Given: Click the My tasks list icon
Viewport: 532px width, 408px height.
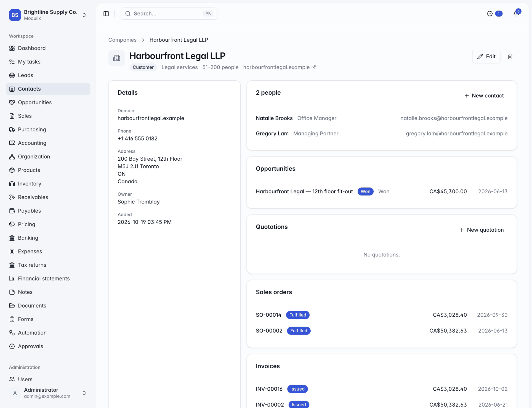Looking at the screenshot, I should (x=12, y=62).
